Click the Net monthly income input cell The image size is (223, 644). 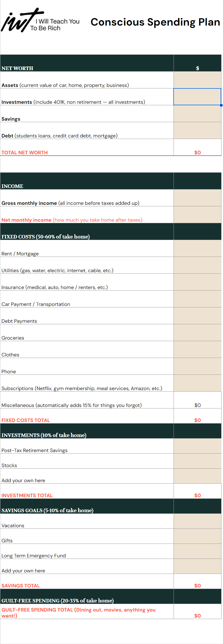(x=197, y=215)
